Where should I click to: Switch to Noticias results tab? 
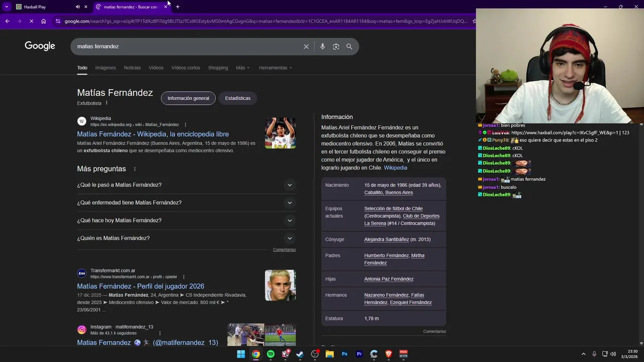[x=132, y=68]
